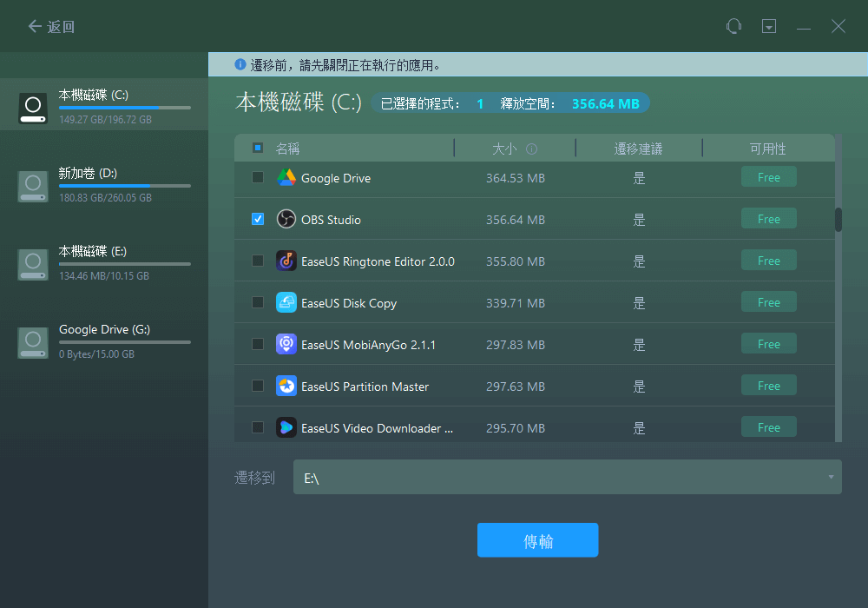Screen dimensions: 868x608
Task: Click the EaseUS MobiAnyGo icon
Action: click(x=286, y=345)
